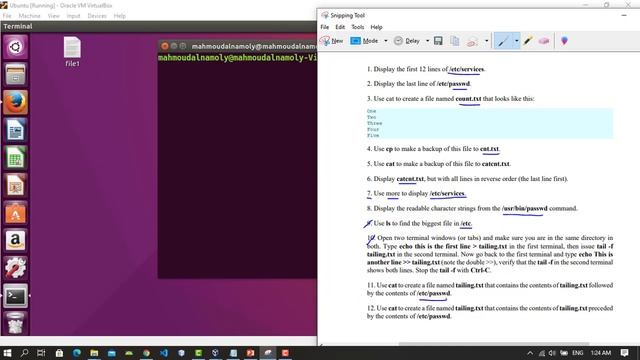Save the snip with floppy disk icon
This screenshot has height=360, width=640.
click(438, 41)
